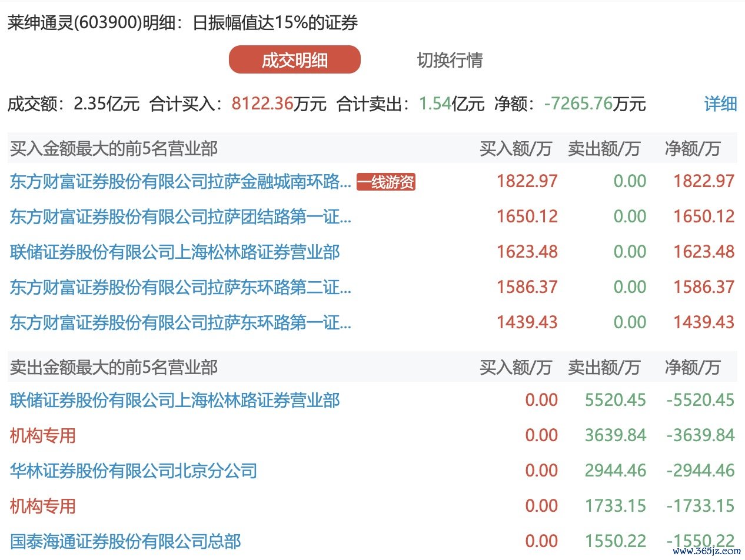
Task: Open 华林证券股份有限公司北京分公司 link
Action: 134,471
